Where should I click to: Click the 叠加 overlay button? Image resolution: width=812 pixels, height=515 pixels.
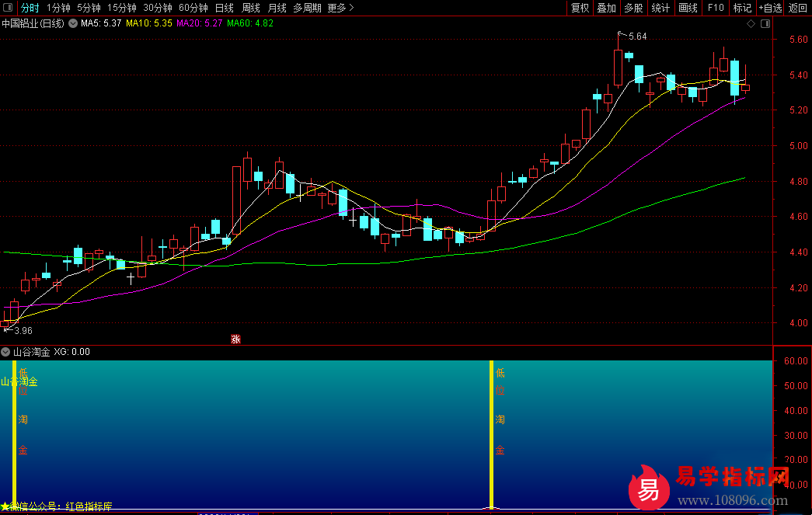pyautogui.click(x=606, y=8)
